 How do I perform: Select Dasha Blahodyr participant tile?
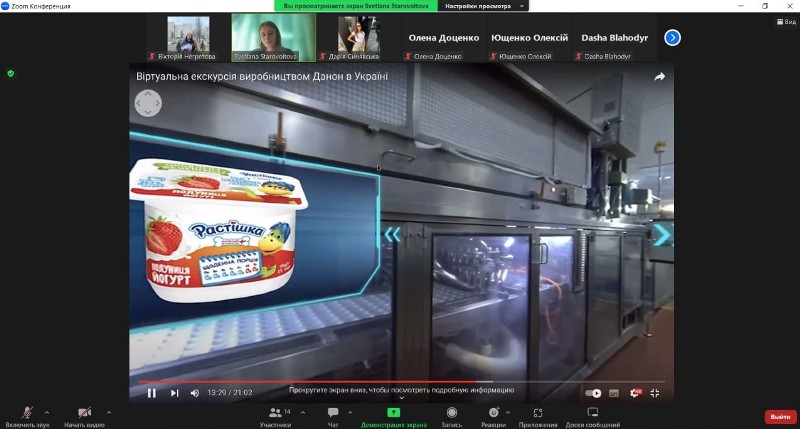pos(614,38)
